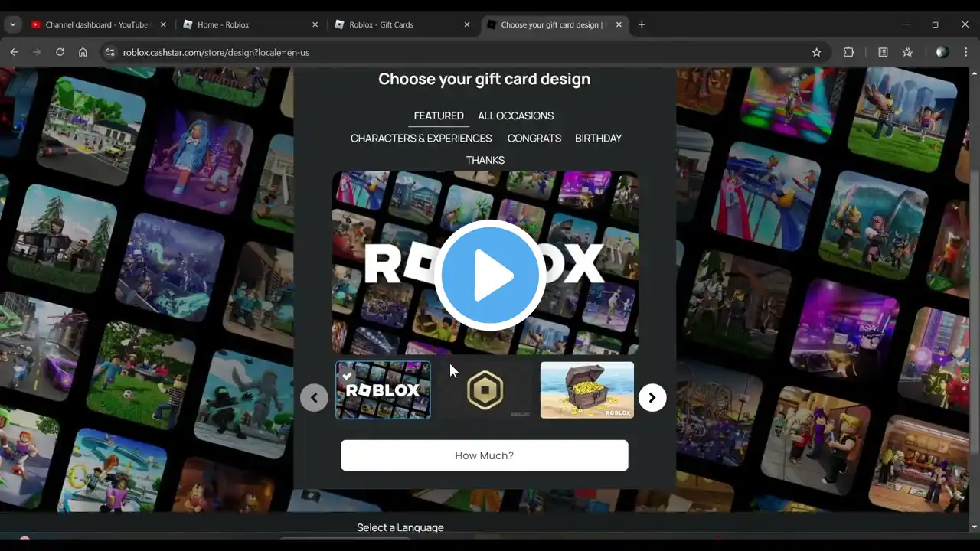The image size is (980, 551).
Task: Click the Choose your gift card design heading
Action: point(485,79)
